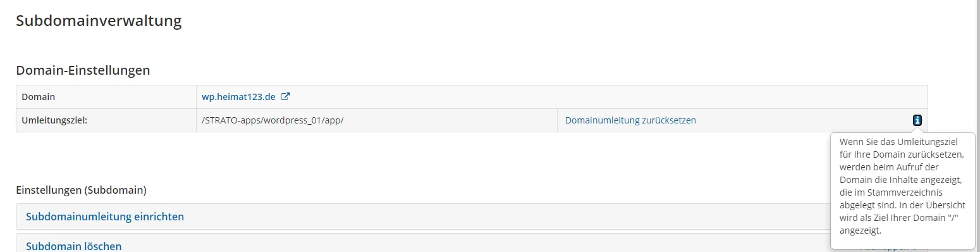Click the blue info icon in Umleitungsziel row
The image size is (980, 252).
tap(917, 120)
